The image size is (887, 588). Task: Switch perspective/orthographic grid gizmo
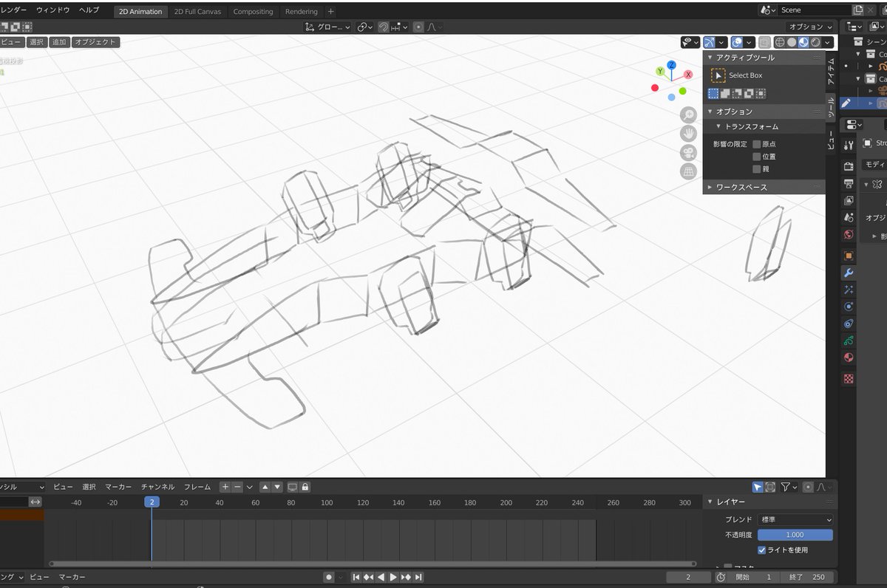(x=688, y=171)
